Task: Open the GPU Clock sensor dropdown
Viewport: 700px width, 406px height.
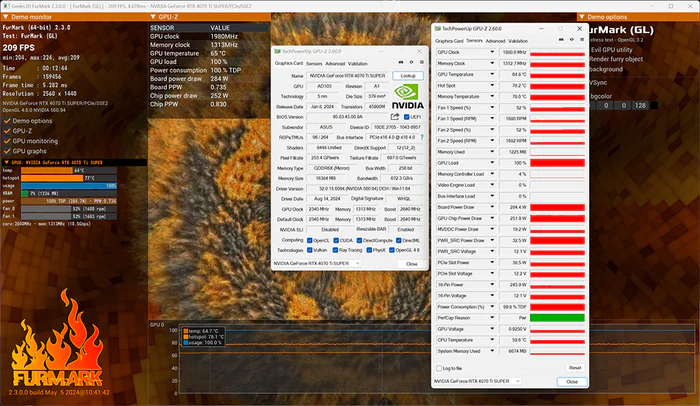Action: (492, 52)
